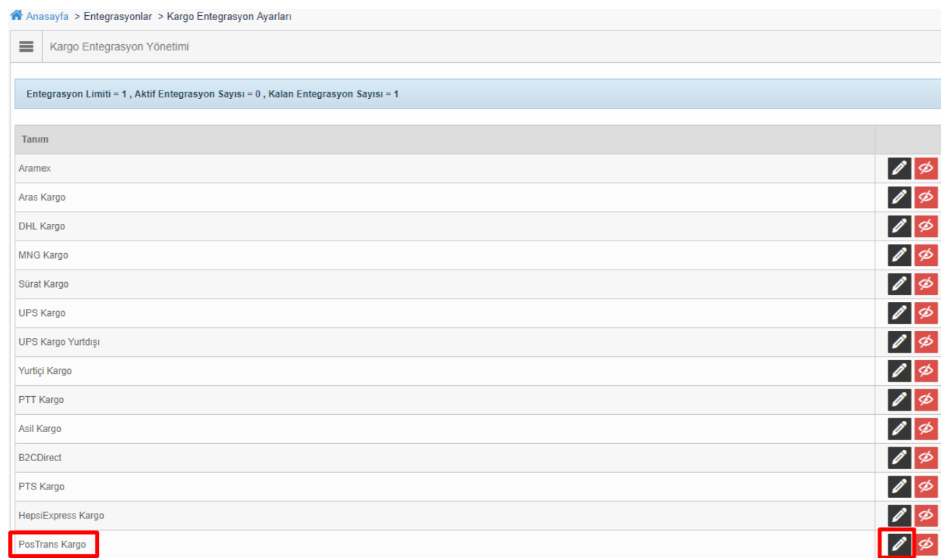The width and height of the screenshot is (941, 560).
Task: Toggle visibility of Aramex integration
Action: pos(926,169)
